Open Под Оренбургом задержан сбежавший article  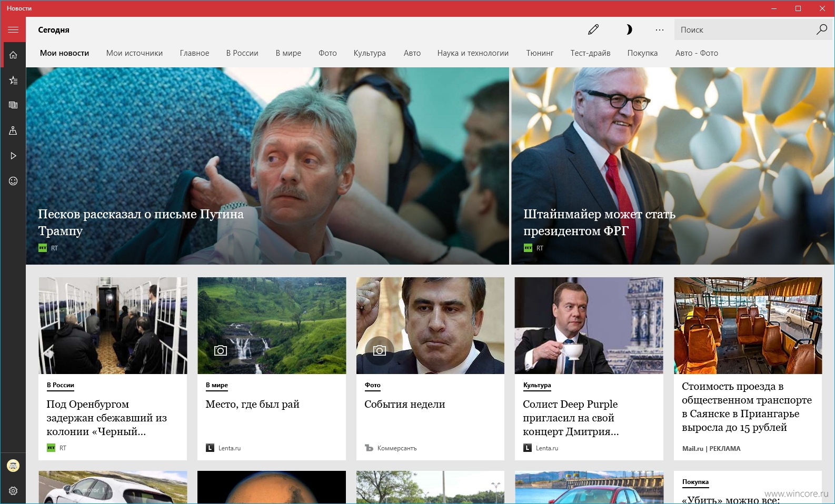pos(107,418)
